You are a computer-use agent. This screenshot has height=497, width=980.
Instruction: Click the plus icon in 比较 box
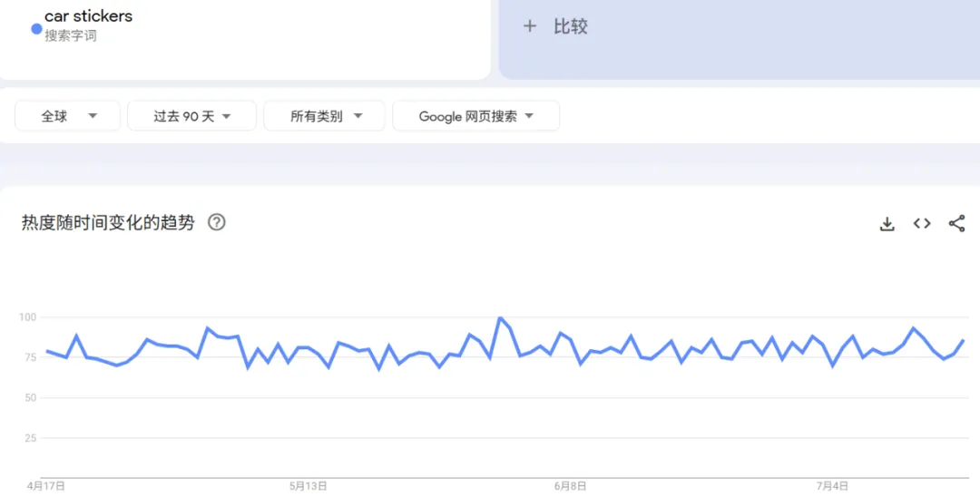pyautogui.click(x=529, y=26)
